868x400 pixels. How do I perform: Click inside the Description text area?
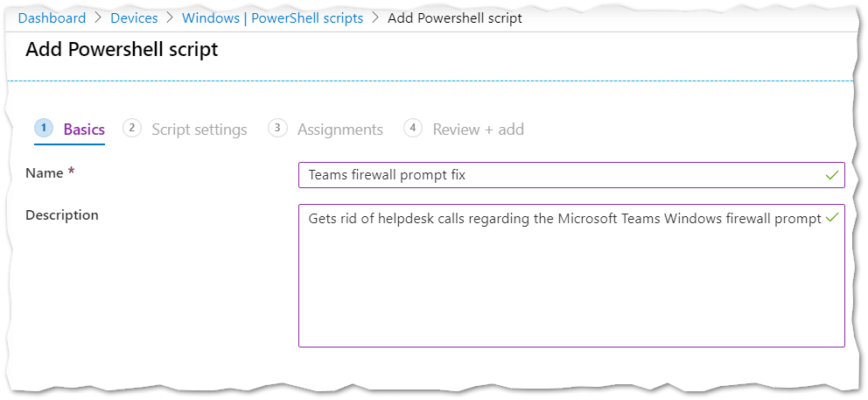(x=570, y=280)
